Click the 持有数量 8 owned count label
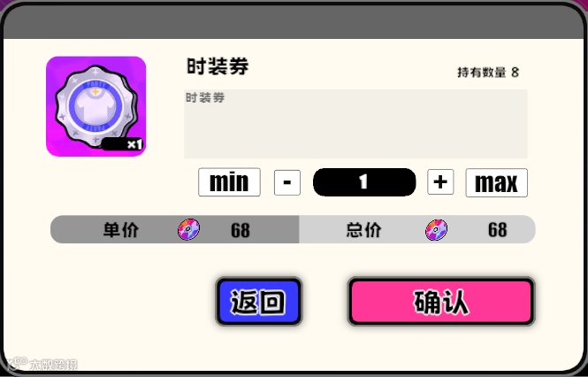Image resolution: width=588 pixels, height=377 pixels. tap(488, 72)
